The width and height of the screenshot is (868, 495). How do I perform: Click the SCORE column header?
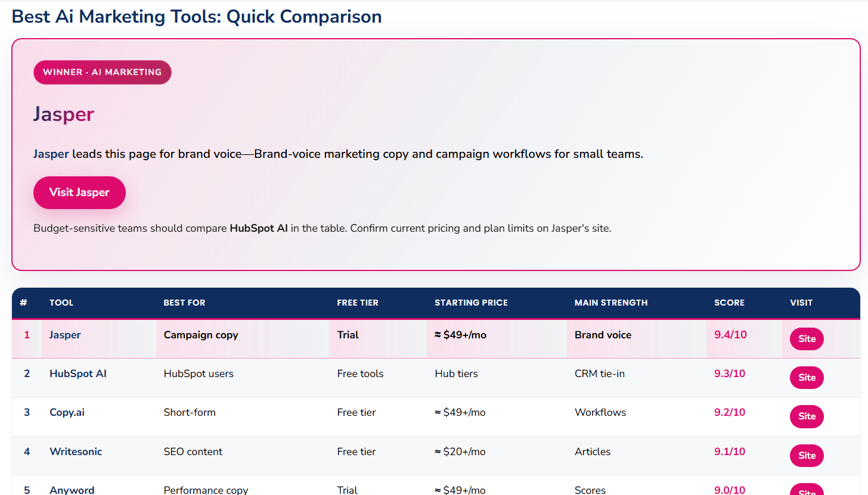point(729,303)
